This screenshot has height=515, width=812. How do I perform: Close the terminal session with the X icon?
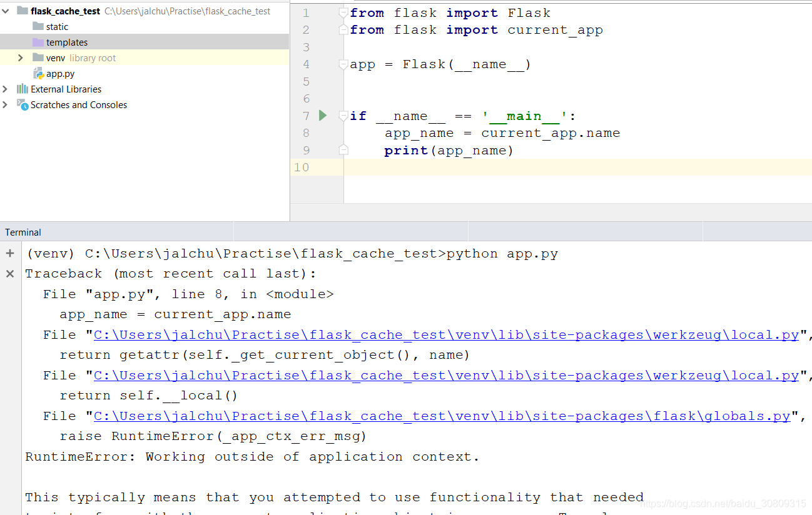(x=9, y=273)
